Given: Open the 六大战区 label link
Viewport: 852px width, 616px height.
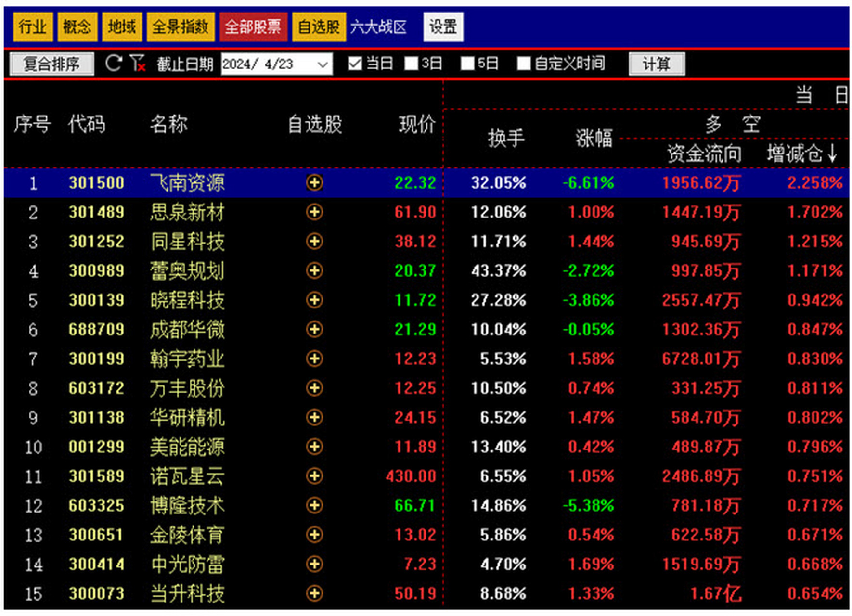Looking at the screenshot, I should tap(378, 27).
